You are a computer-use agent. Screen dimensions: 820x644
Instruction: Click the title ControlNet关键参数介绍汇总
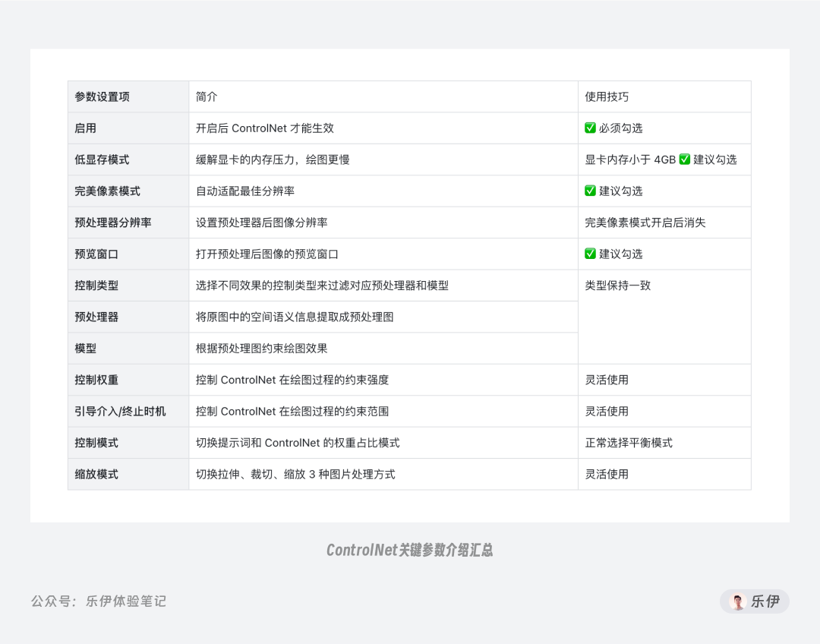coord(410,550)
